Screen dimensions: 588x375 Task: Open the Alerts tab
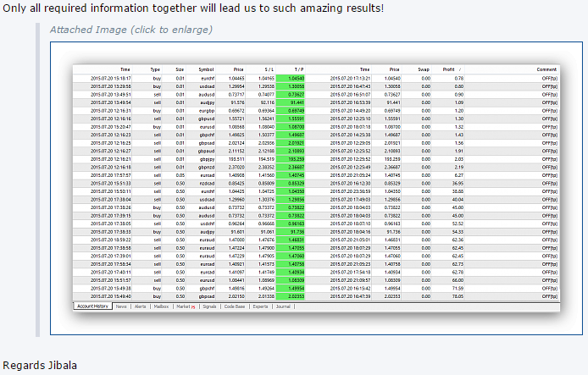[x=141, y=306]
